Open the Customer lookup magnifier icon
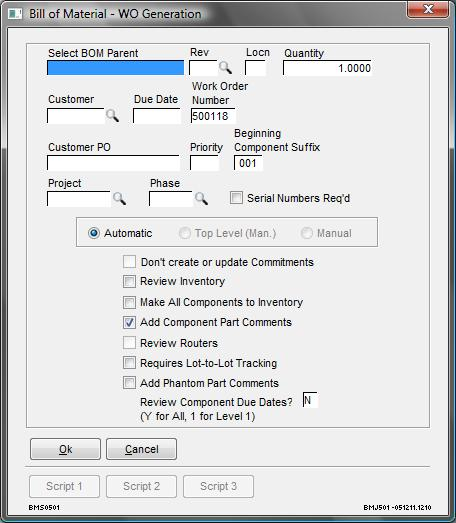 pyautogui.click(x=112, y=116)
